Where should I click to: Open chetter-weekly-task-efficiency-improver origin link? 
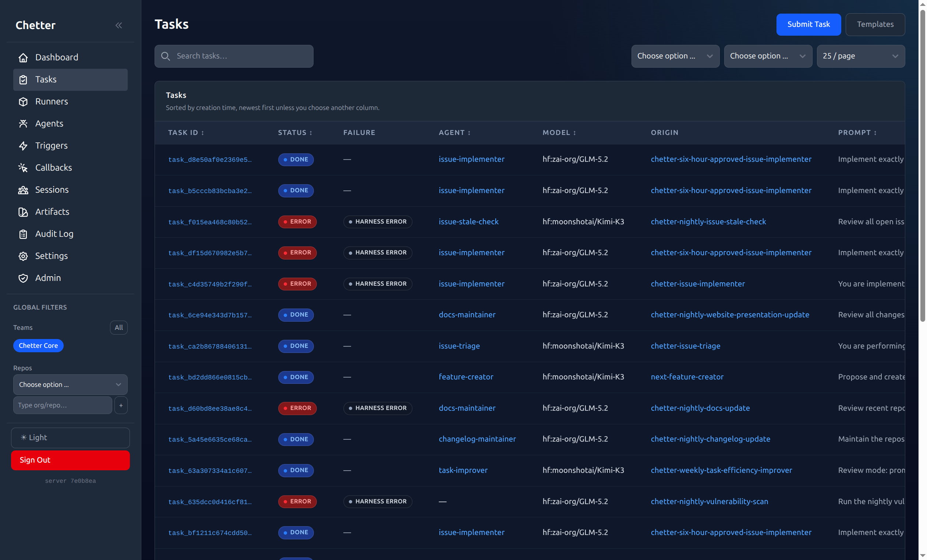[721, 470]
